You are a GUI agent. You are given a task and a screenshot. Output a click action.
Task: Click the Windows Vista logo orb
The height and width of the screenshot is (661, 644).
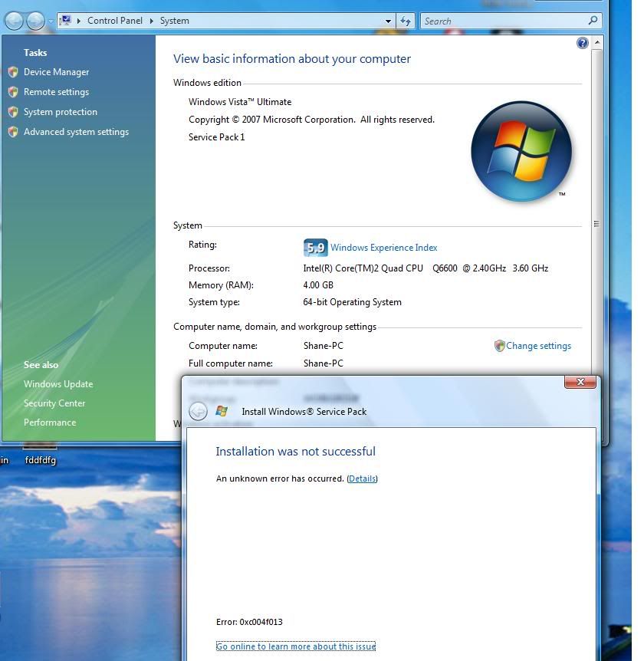click(521, 151)
